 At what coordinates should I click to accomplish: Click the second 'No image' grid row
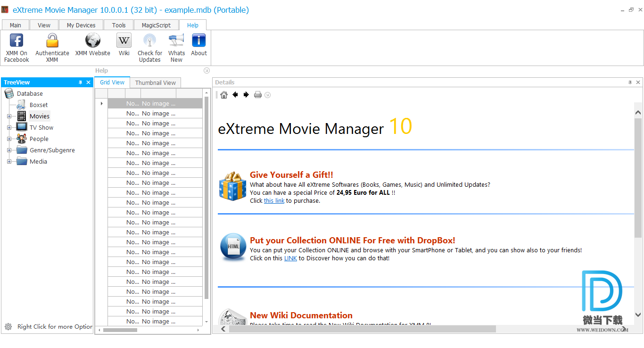[155, 113]
